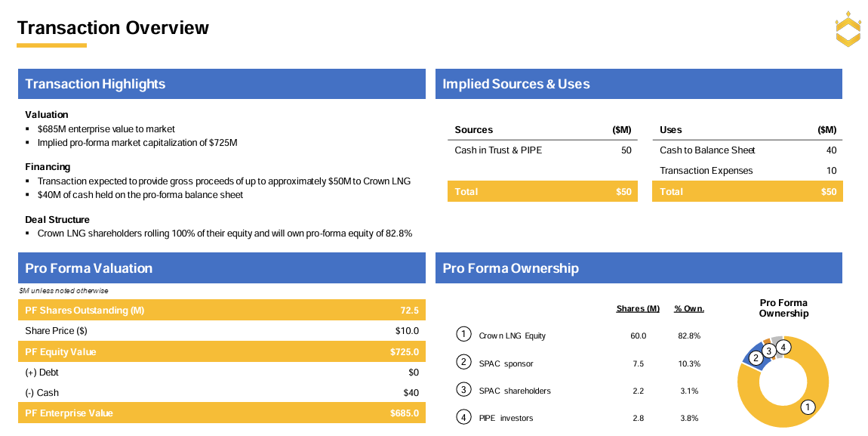
Task: Click the Shares (M) column header
Action: 638,308
